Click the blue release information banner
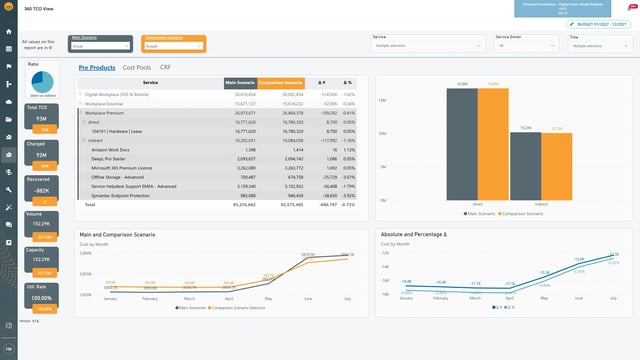 pos(562,8)
